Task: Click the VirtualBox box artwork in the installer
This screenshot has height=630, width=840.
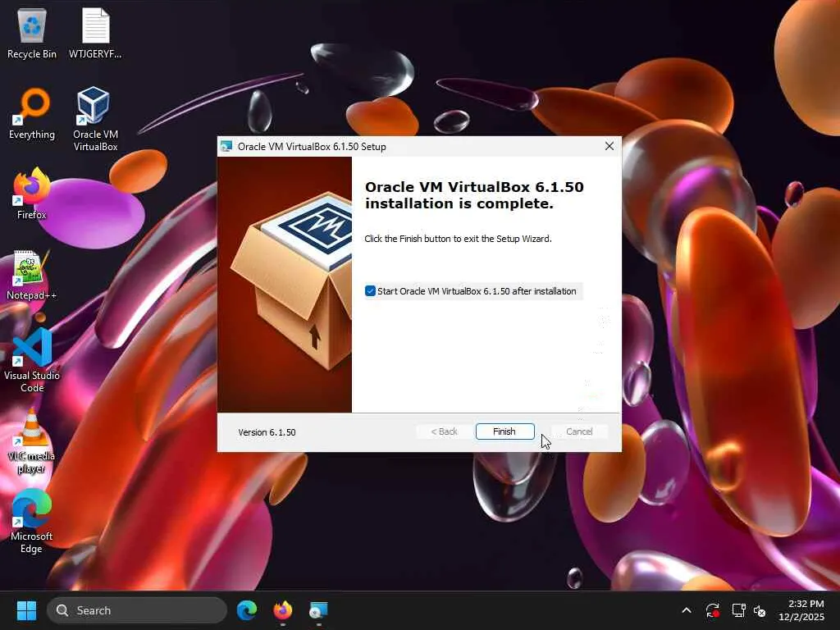Action: [285, 285]
